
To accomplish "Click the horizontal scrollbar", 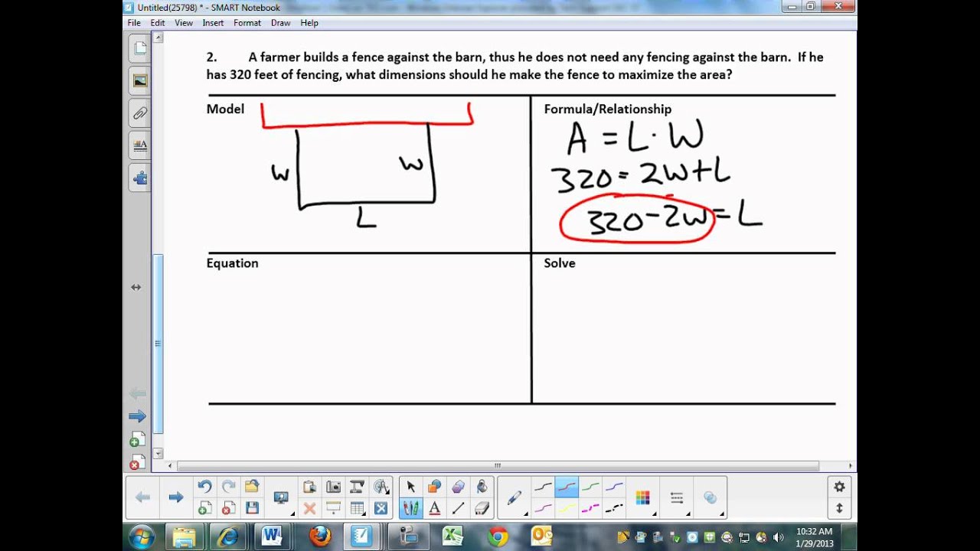I will 498,465.
